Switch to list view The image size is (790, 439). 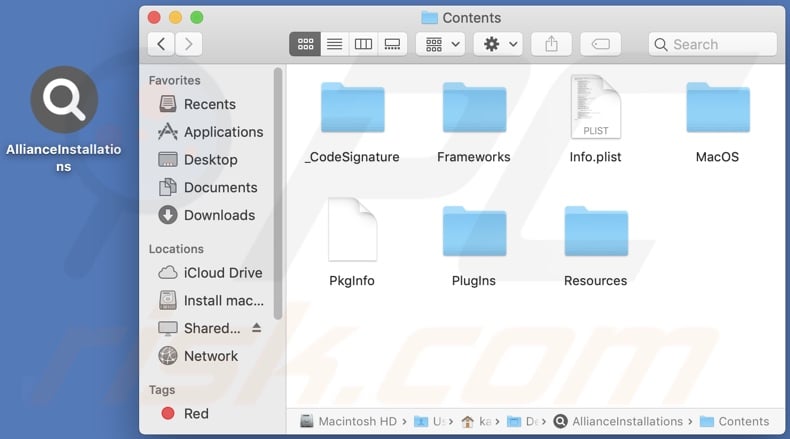[x=335, y=44]
